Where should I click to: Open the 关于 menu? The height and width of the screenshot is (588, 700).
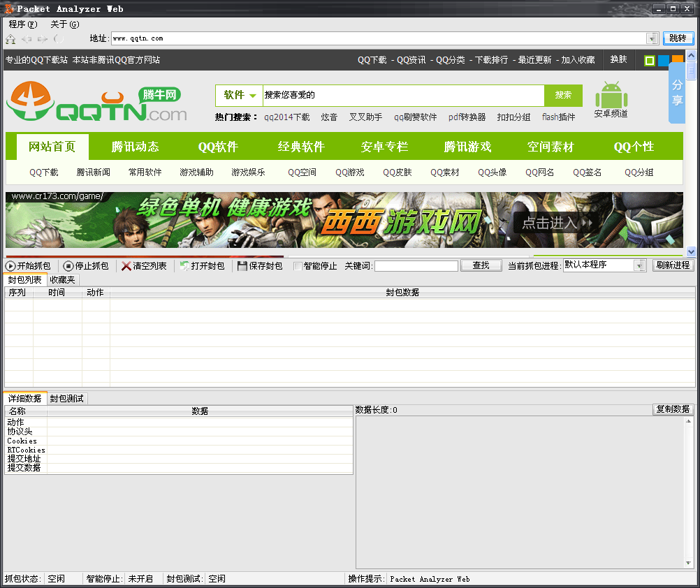click(65, 24)
